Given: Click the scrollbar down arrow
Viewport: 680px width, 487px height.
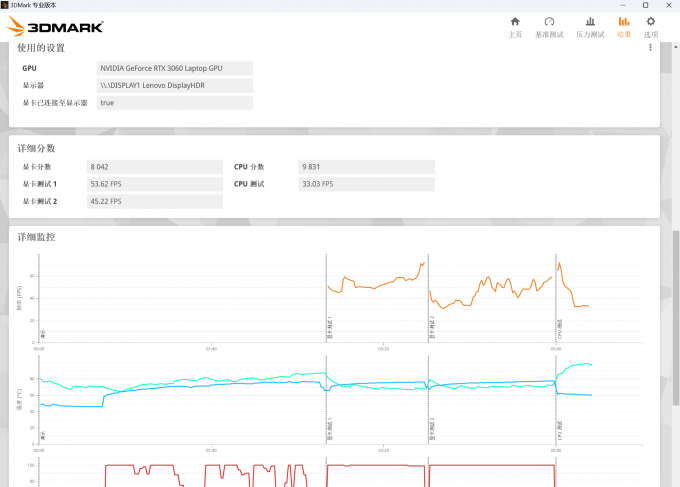Looking at the screenshot, I should click(x=674, y=481).
